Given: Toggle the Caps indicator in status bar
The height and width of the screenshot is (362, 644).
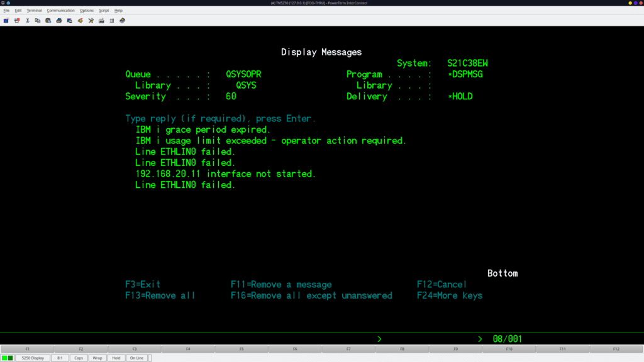Looking at the screenshot, I should (x=79, y=358).
